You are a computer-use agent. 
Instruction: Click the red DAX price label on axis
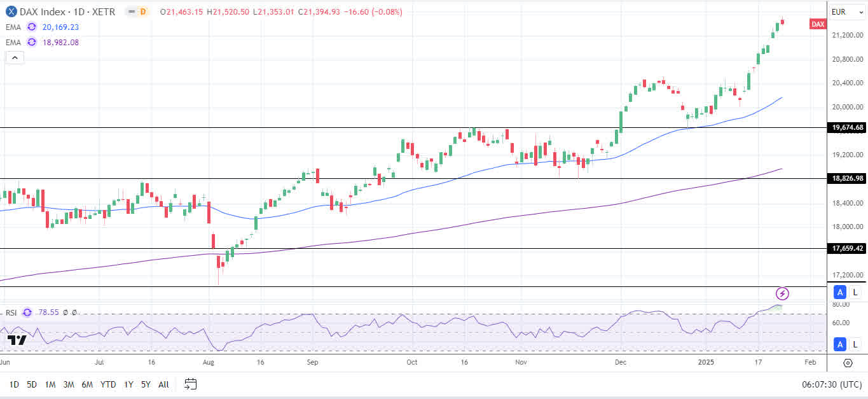click(x=818, y=24)
